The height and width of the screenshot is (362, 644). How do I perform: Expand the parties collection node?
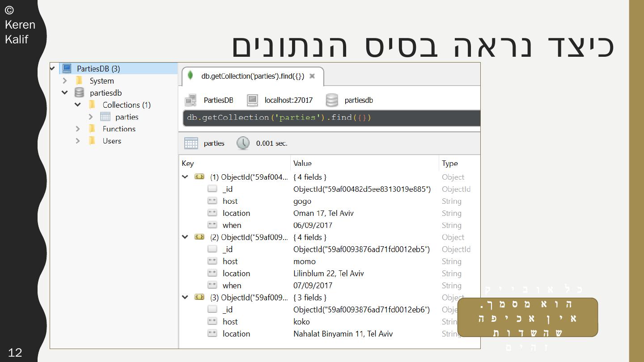(x=91, y=117)
